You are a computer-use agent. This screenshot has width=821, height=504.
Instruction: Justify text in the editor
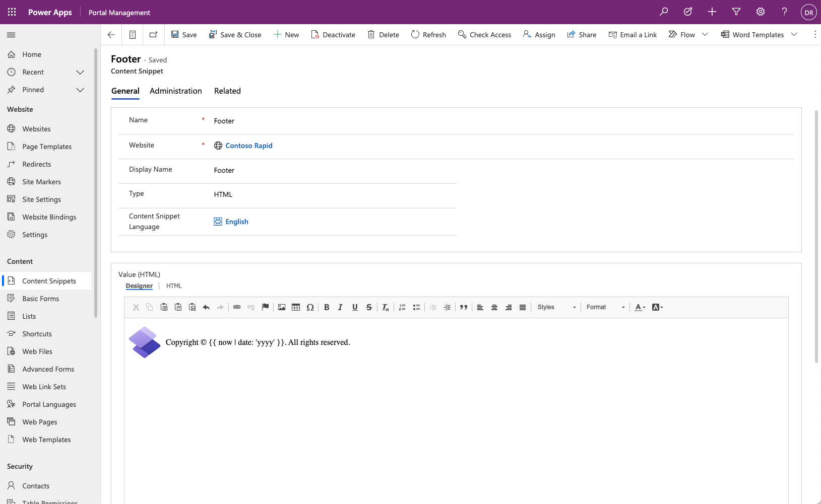click(x=523, y=307)
